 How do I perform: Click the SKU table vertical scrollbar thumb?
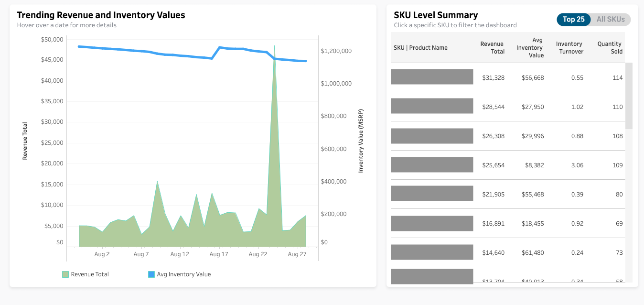629,96
